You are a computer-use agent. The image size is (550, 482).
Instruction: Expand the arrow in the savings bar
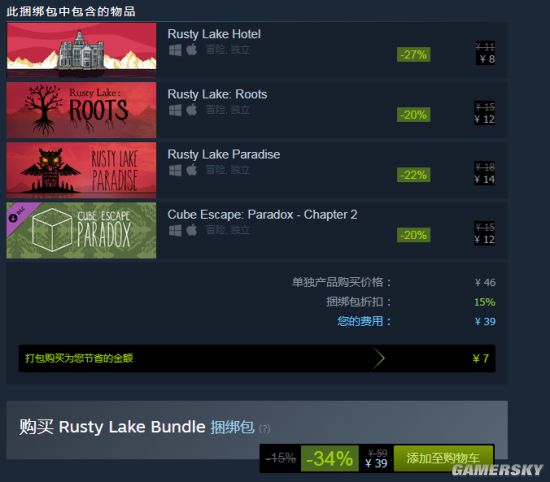379,359
